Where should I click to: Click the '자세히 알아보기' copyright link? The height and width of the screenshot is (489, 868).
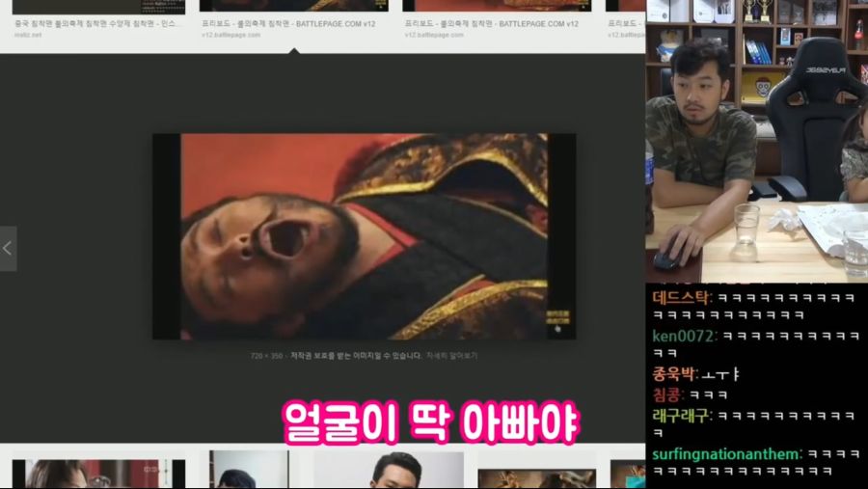click(451, 356)
